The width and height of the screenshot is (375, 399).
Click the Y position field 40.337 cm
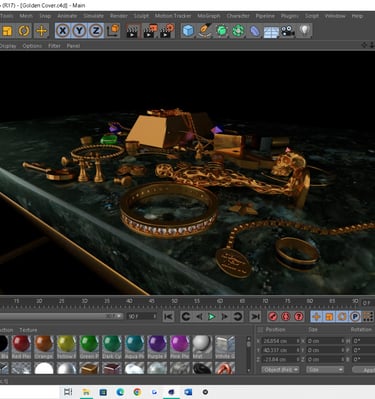click(x=281, y=350)
